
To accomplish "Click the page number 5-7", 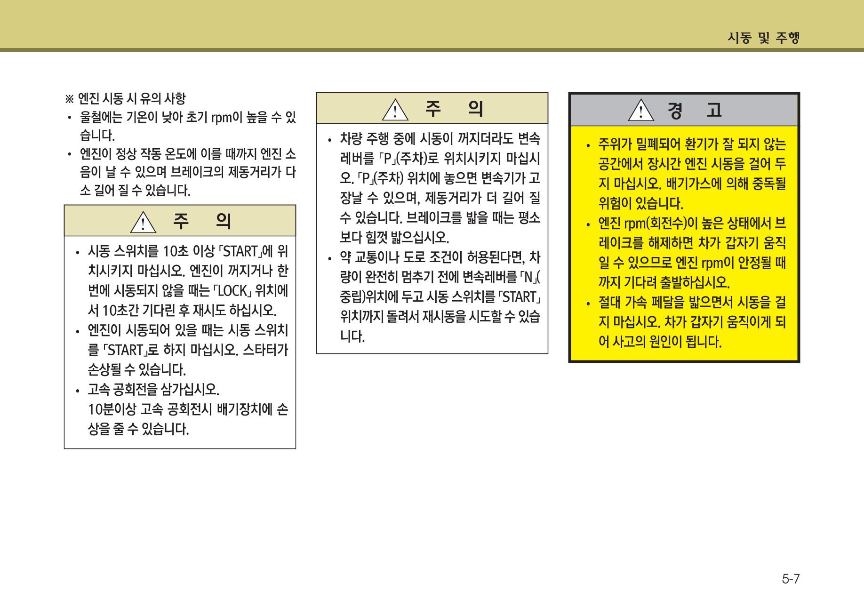I will 791,579.
